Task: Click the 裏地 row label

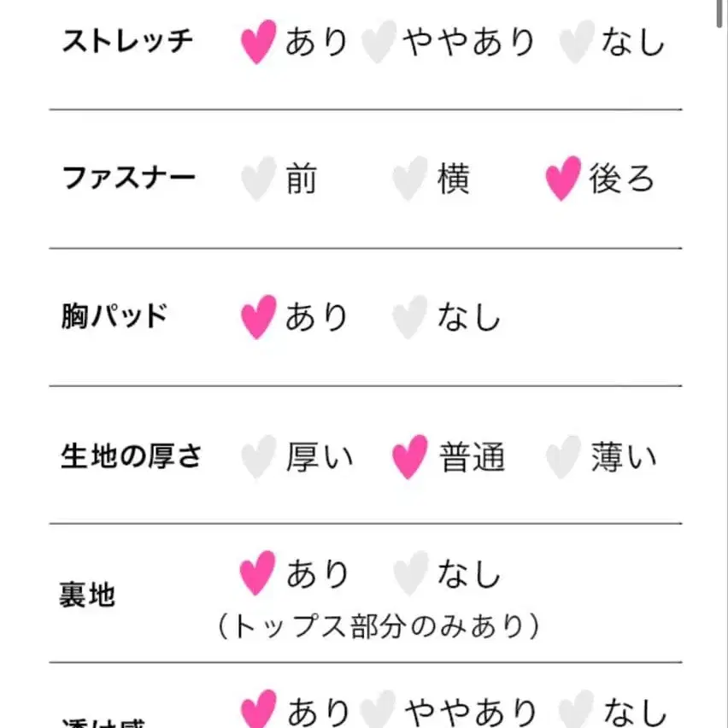Action: [87, 594]
